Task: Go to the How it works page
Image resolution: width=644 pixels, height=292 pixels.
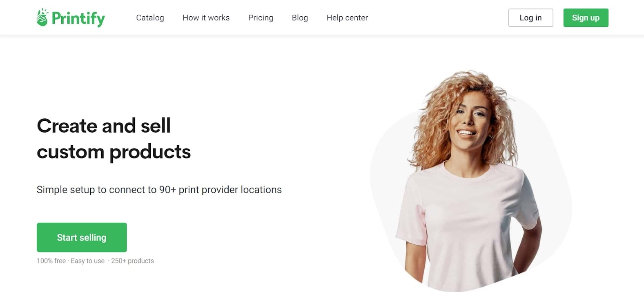Action: [206, 18]
